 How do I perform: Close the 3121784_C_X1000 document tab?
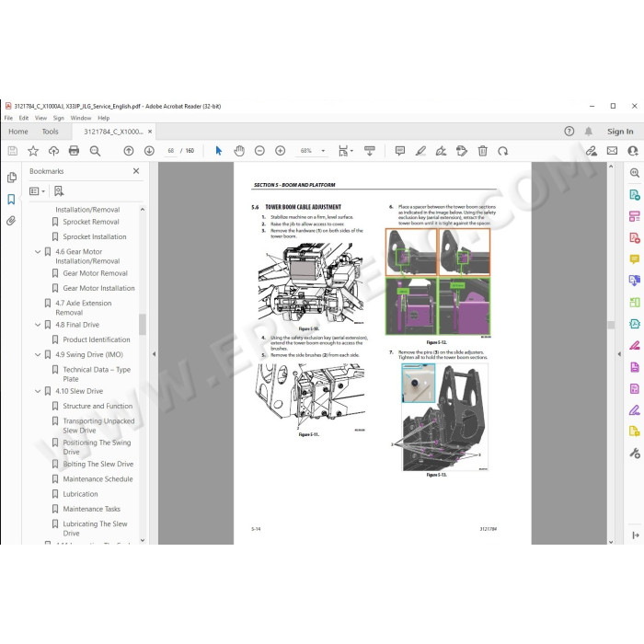pos(150,132)
